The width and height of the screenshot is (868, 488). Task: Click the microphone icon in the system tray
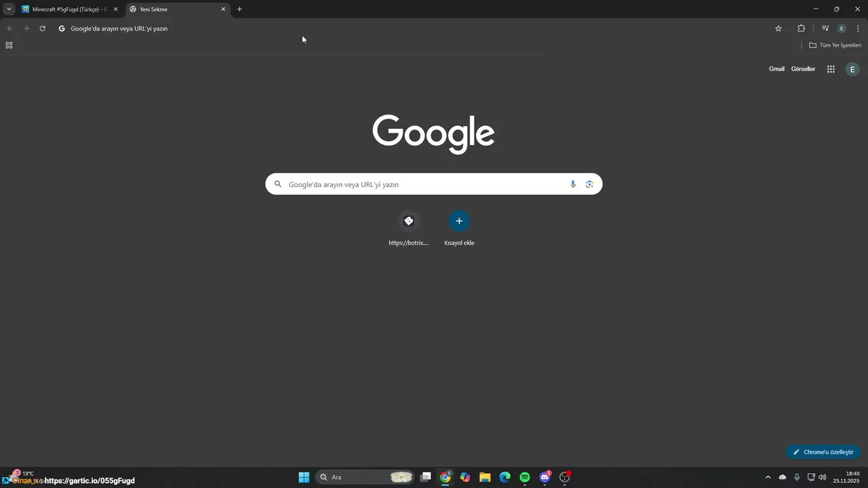(797, 477)
